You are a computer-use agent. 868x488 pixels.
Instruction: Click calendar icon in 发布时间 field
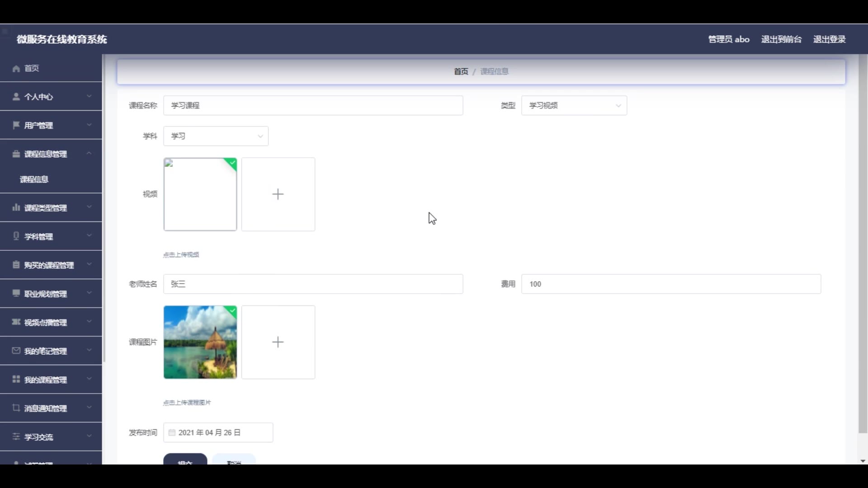172,433
